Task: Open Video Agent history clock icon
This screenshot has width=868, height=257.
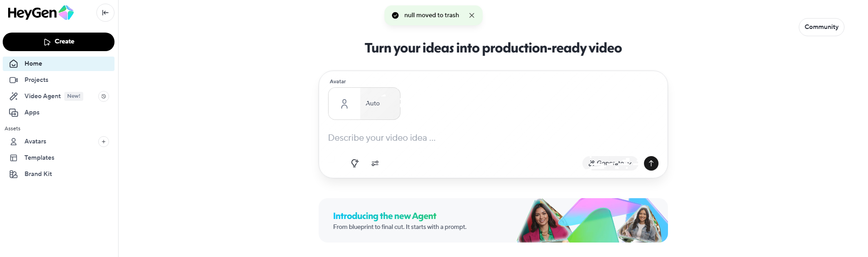Action: tap(104, 96)
